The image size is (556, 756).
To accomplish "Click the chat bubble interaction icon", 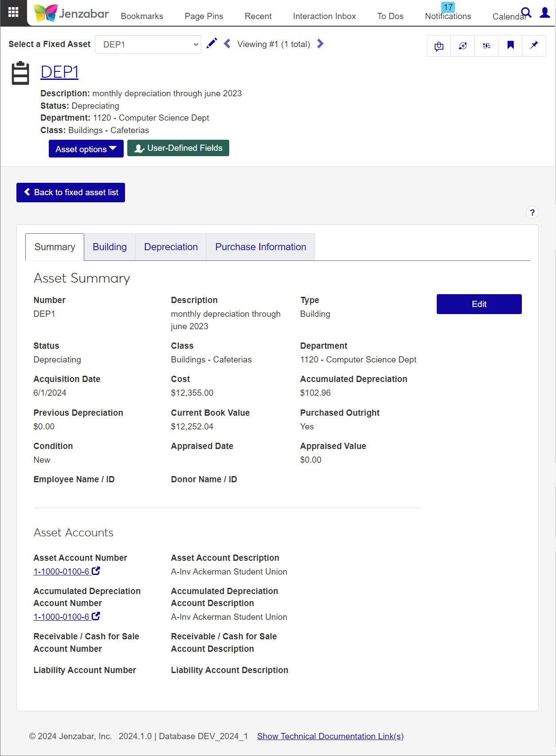I will (x=439, y=46).
